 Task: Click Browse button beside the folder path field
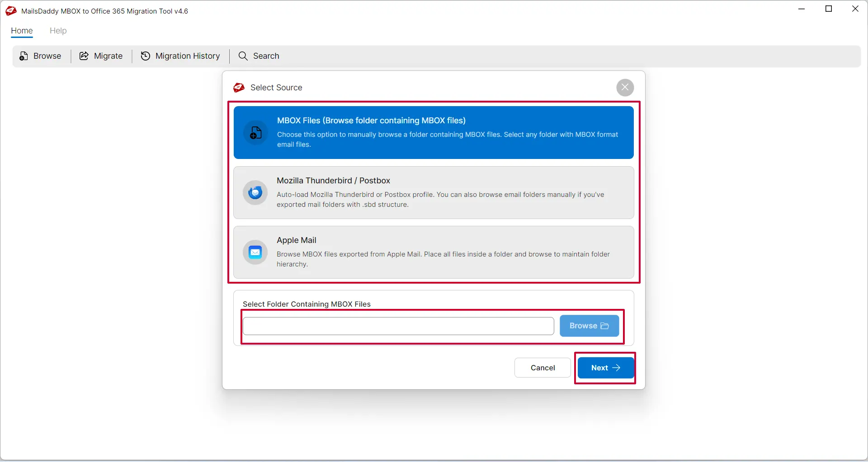[x=589, y=326]
